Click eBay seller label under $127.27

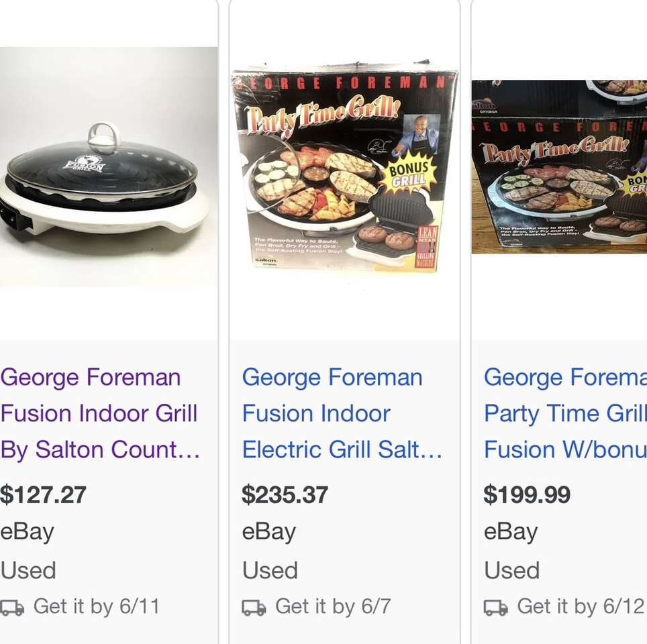[x=27, y=532]
